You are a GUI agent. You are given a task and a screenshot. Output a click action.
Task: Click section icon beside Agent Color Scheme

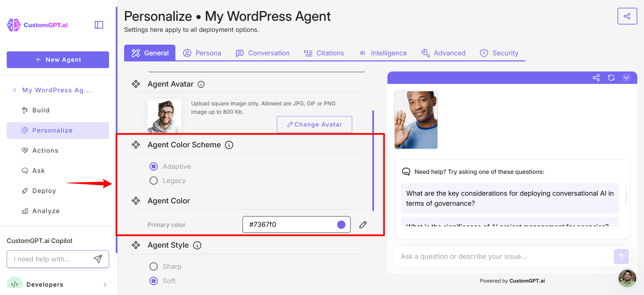click(136, 145)
